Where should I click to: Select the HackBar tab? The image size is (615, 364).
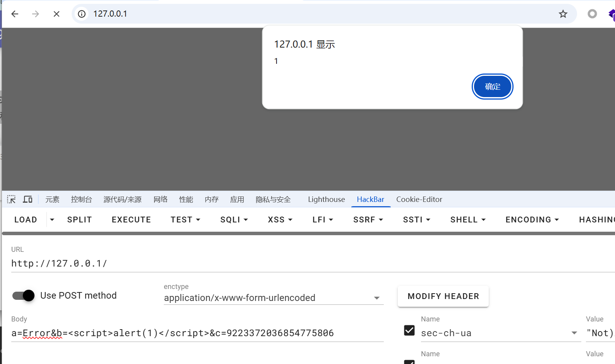(371, 199)
